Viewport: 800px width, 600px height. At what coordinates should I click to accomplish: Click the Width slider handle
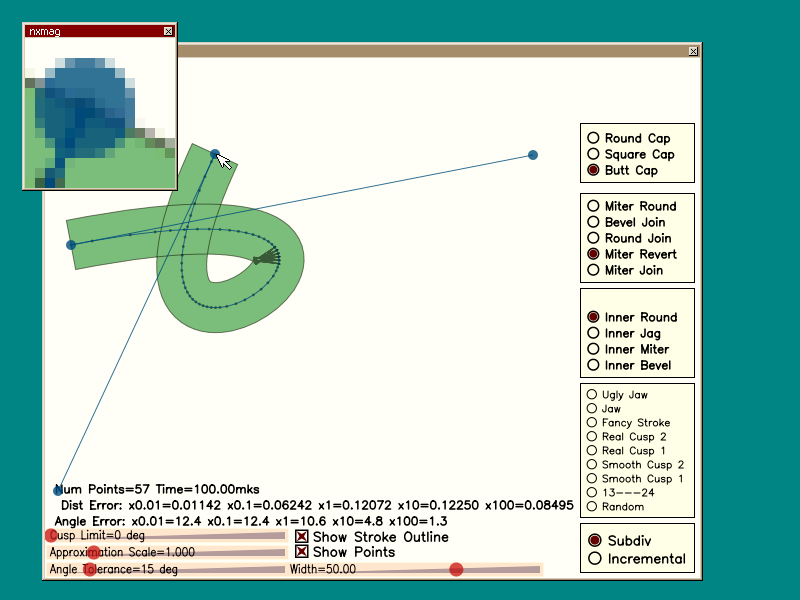456,569
